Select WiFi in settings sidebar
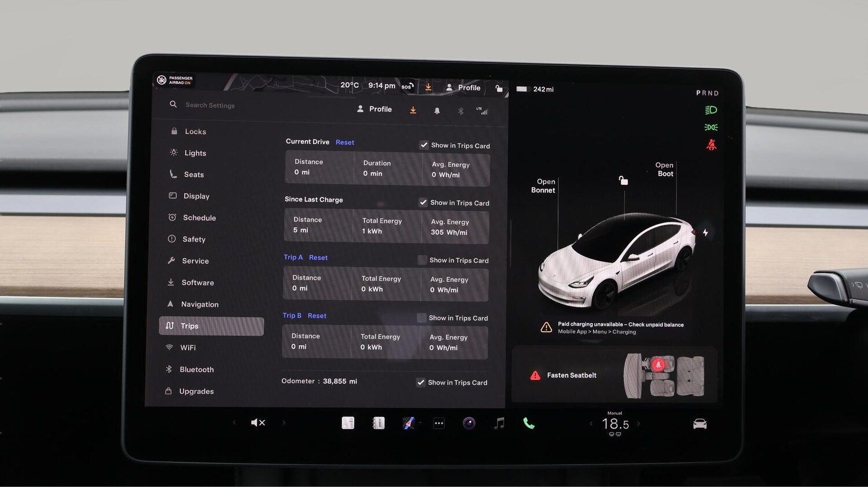 pos(181,347)
